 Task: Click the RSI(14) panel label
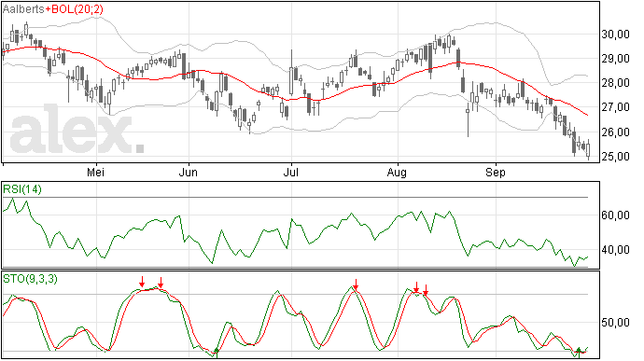[22, 189]
